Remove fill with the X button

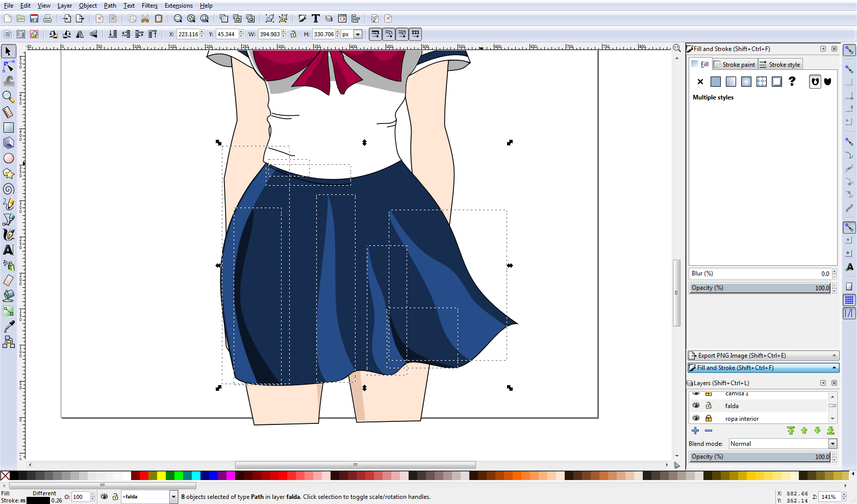pos(700,82)
